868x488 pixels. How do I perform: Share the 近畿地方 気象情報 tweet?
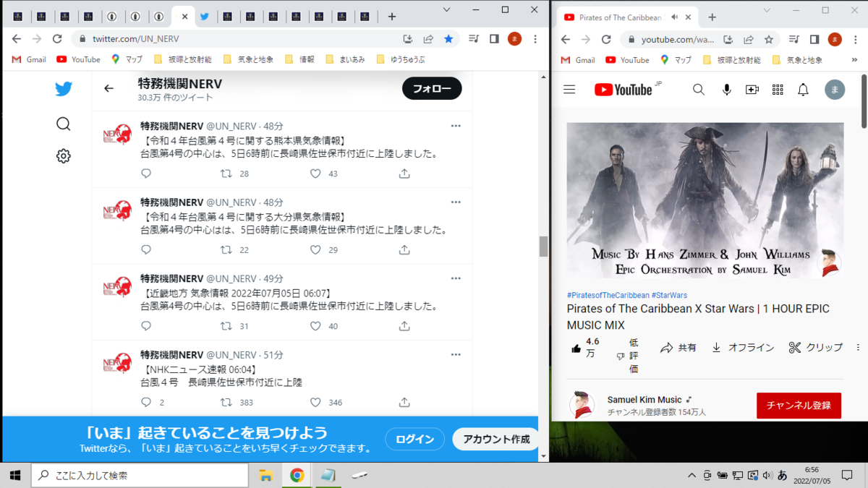tap(404, 326)
